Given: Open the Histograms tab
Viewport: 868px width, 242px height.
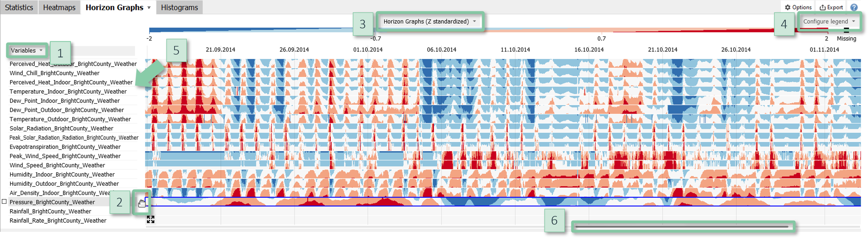Looking at the screenshot, I should (x=179, y=7).
